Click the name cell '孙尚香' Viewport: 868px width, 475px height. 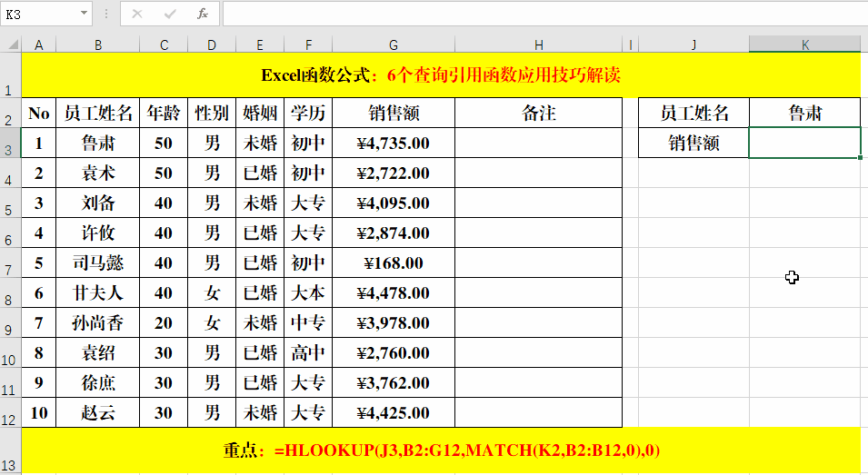point(98,322)
